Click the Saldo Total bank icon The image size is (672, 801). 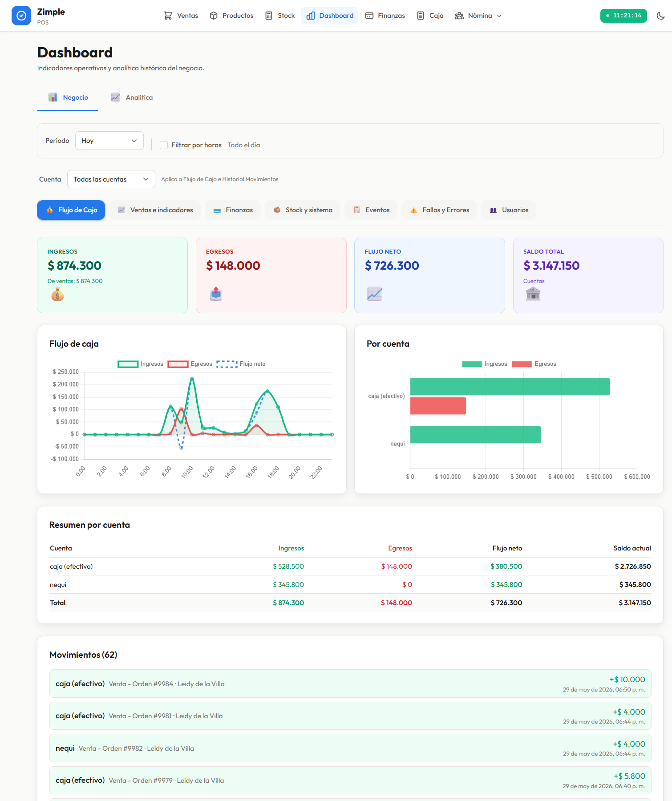533,294
